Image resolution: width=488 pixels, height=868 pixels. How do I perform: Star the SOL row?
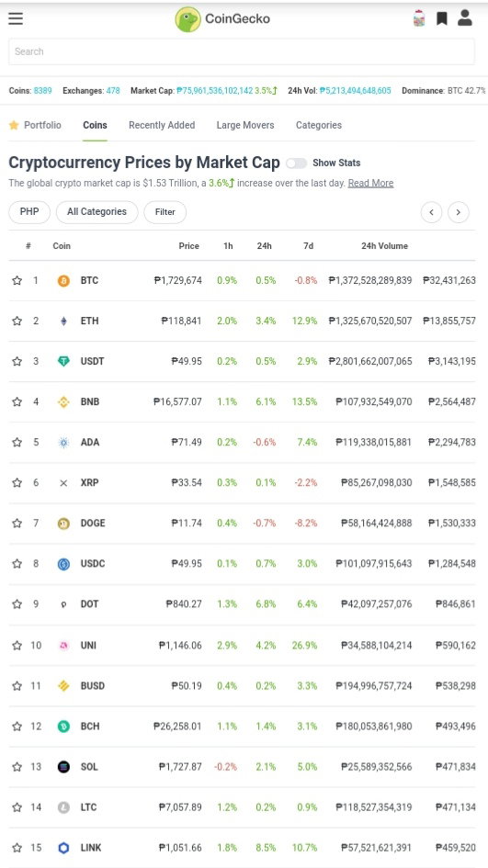click(x=17, y=767)
